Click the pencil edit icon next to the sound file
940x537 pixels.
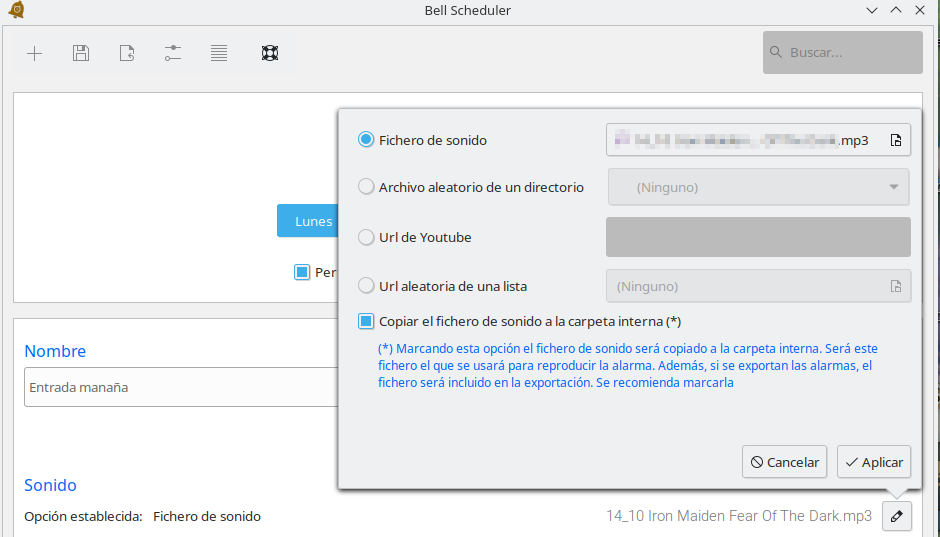pyautogui.click(x=897, y=516)
